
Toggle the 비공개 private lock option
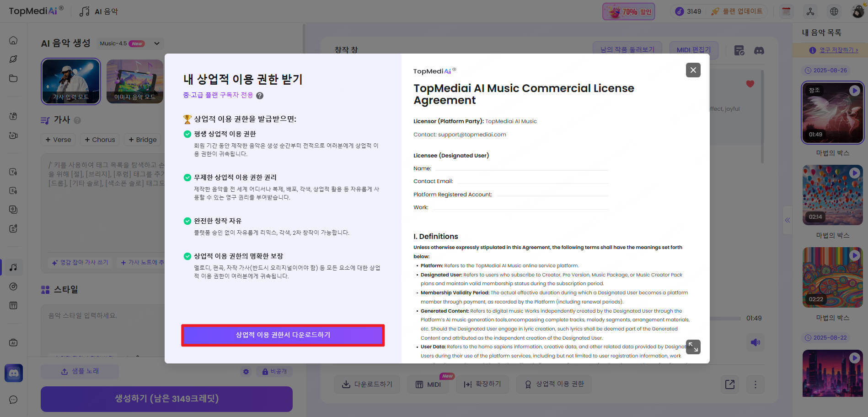pyautogui.click(x=274, y=371)
